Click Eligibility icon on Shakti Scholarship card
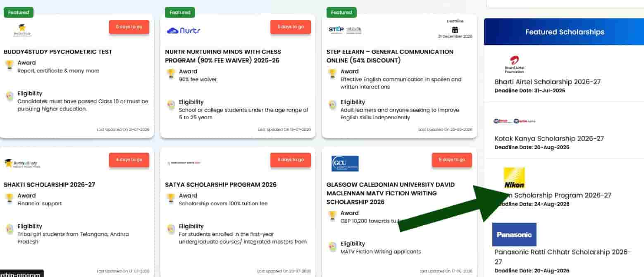644x277 pixels. coord(10,229)
